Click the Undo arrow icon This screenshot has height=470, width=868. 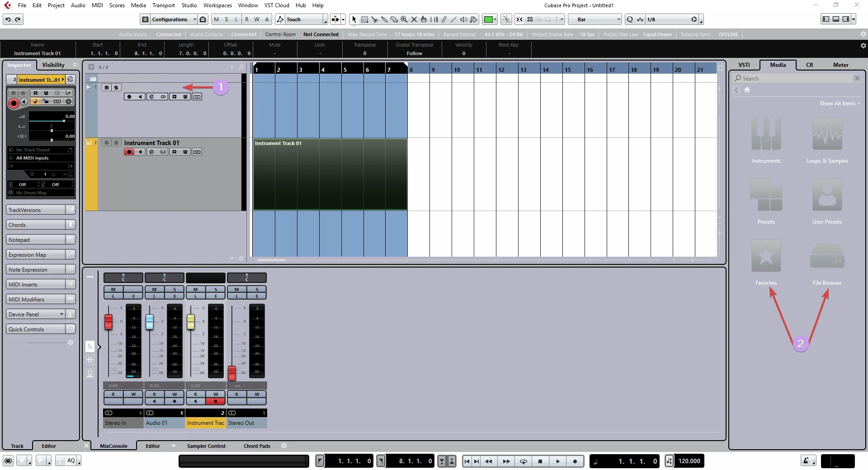pyautogui.click(x=8, y=19)
